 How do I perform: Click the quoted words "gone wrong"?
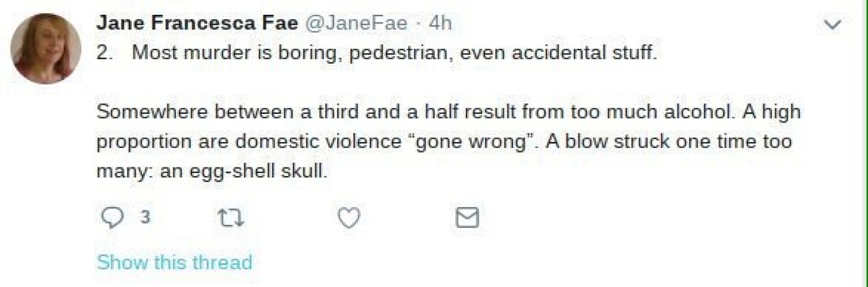tap(471, 142)
